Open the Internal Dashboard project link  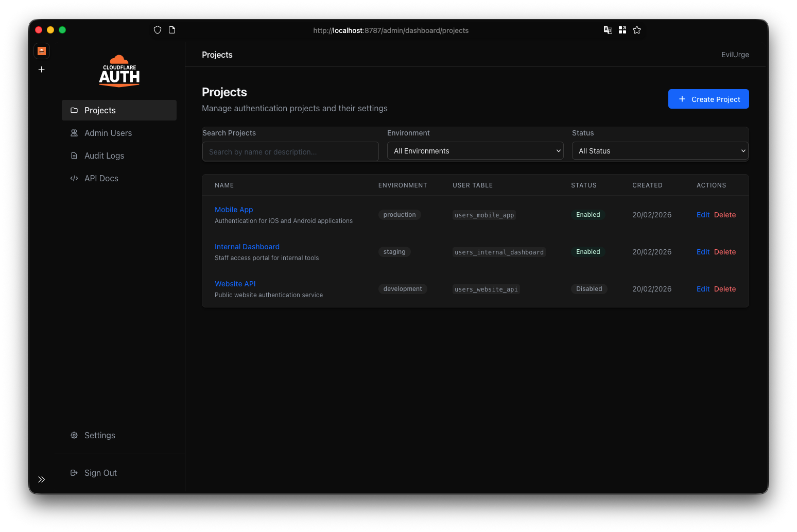(247, 247)
